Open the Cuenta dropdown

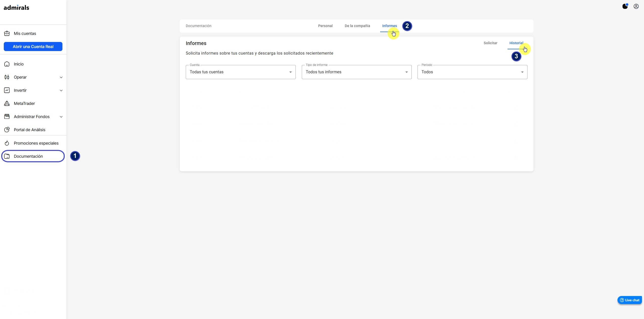[x=240, y=72]
